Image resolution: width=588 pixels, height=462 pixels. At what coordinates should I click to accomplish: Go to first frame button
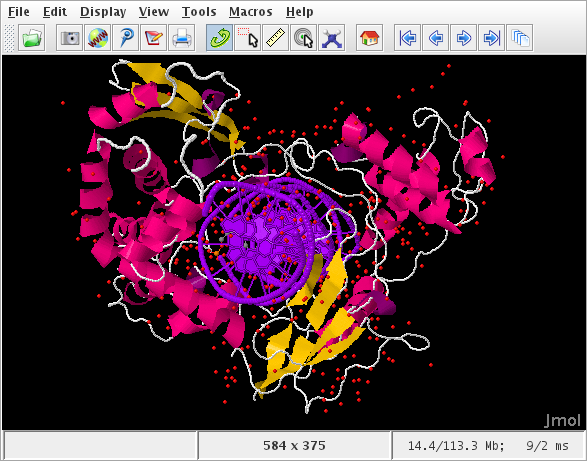click(x=407, y=38)
